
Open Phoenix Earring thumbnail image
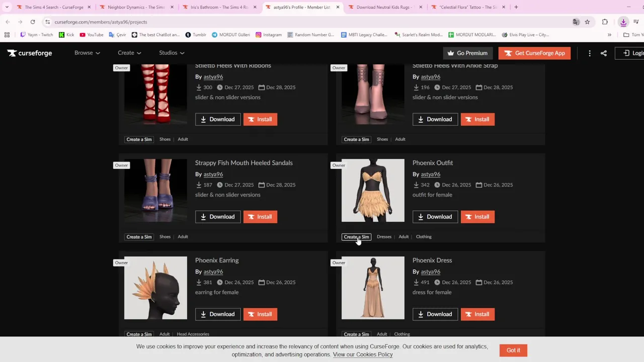click(x=155, y=288)
